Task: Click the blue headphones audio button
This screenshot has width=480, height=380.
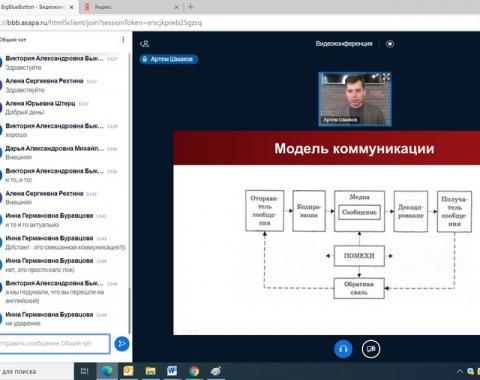Action: point(343,349)
